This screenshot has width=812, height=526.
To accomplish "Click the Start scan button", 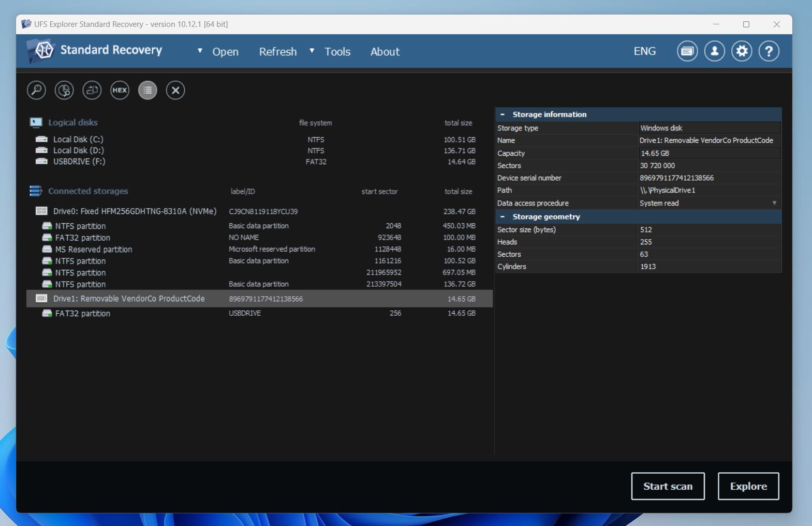I will click(x=668, y=486).
